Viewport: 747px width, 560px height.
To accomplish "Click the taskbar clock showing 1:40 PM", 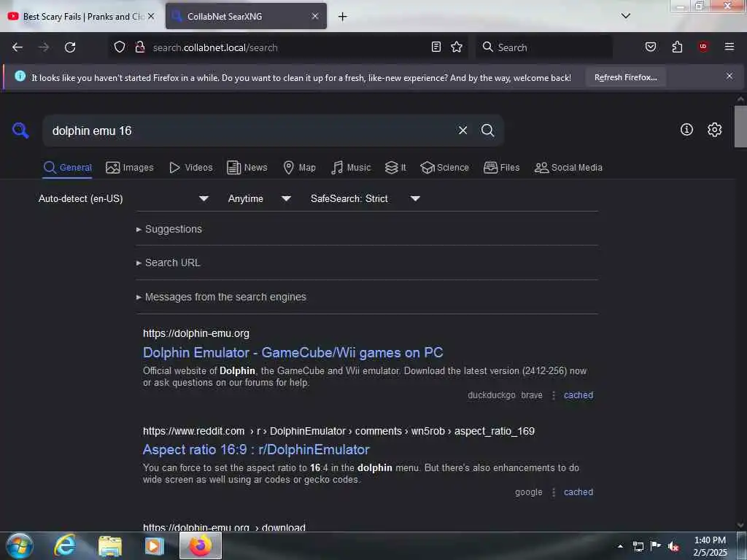I will (710, 546).
